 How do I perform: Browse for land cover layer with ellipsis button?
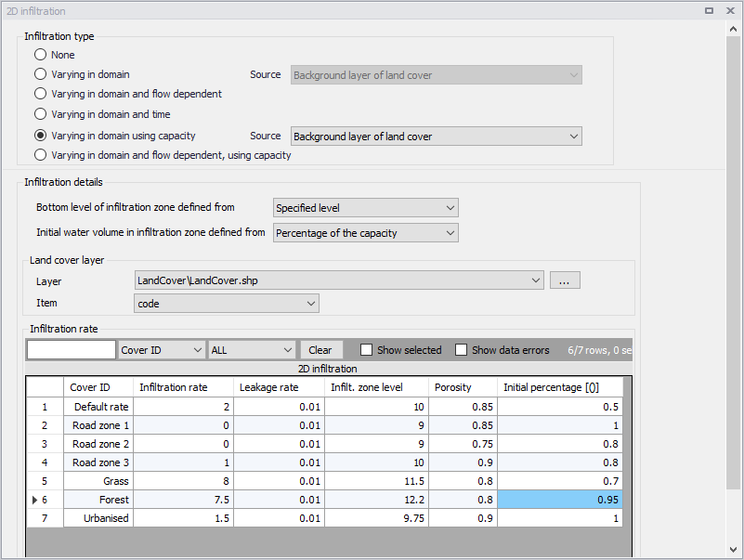565,280
